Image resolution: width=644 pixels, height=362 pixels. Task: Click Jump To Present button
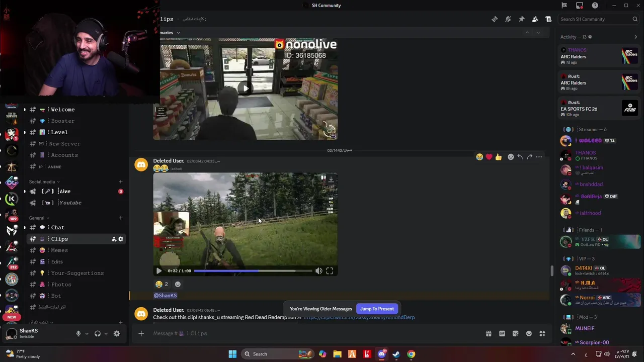pos(377,309)
